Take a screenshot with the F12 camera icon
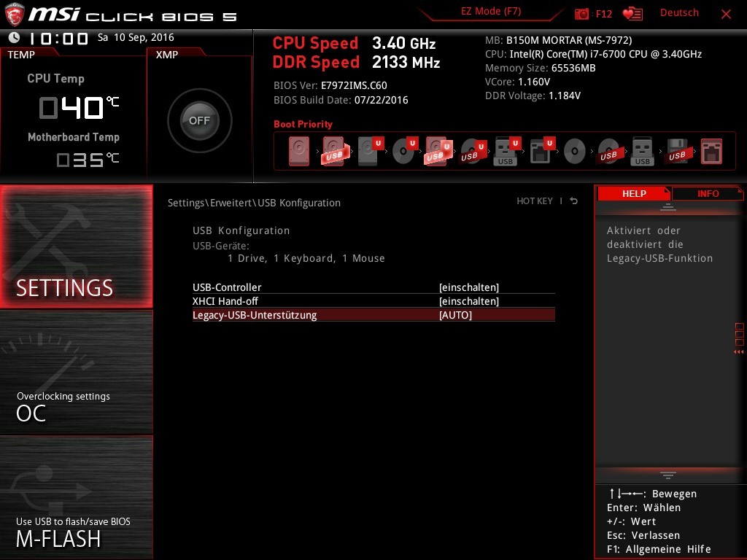This screenshot has width=747, height=560. point(581,14)
